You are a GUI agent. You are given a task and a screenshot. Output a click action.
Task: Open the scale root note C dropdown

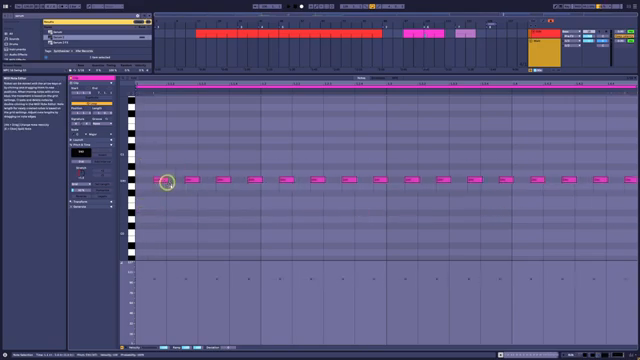coord(82,134)
